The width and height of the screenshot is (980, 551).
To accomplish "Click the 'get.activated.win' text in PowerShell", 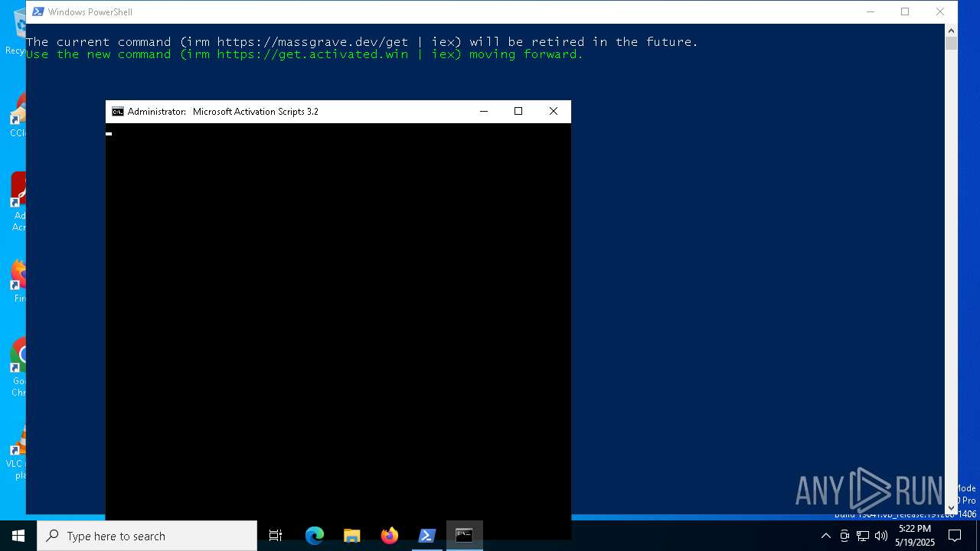I will (343, 54).
